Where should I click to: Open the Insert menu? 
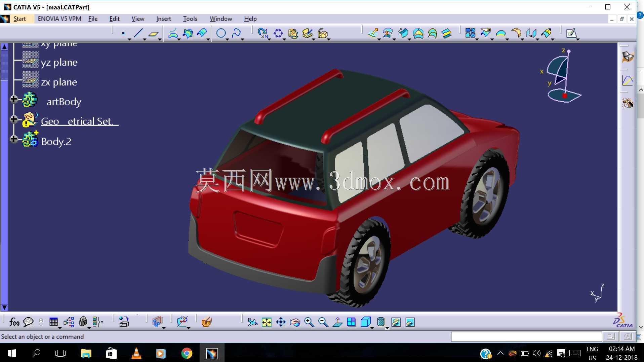(164, 19)
